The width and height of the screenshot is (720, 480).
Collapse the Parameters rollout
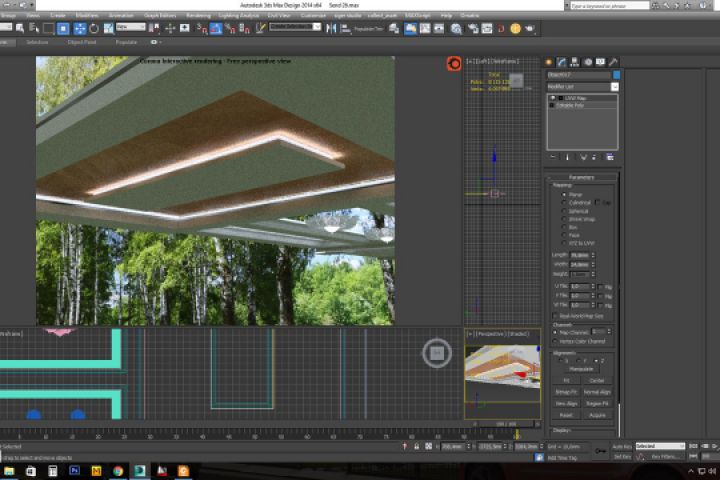pos(580,177)
